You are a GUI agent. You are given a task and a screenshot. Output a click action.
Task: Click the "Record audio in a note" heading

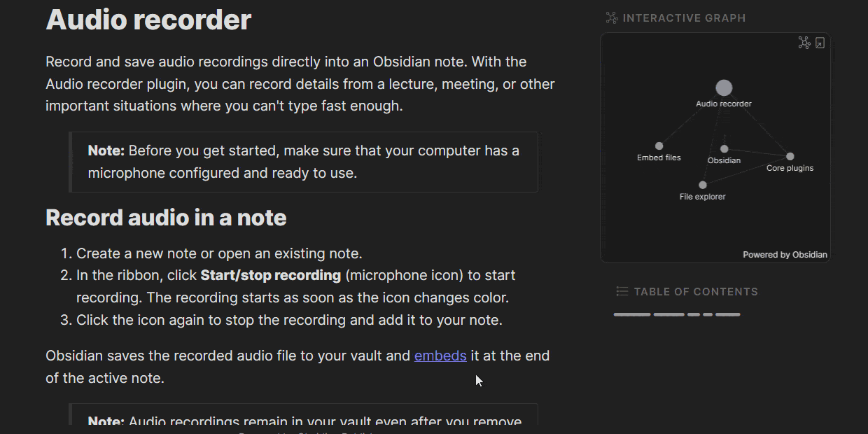166,218
